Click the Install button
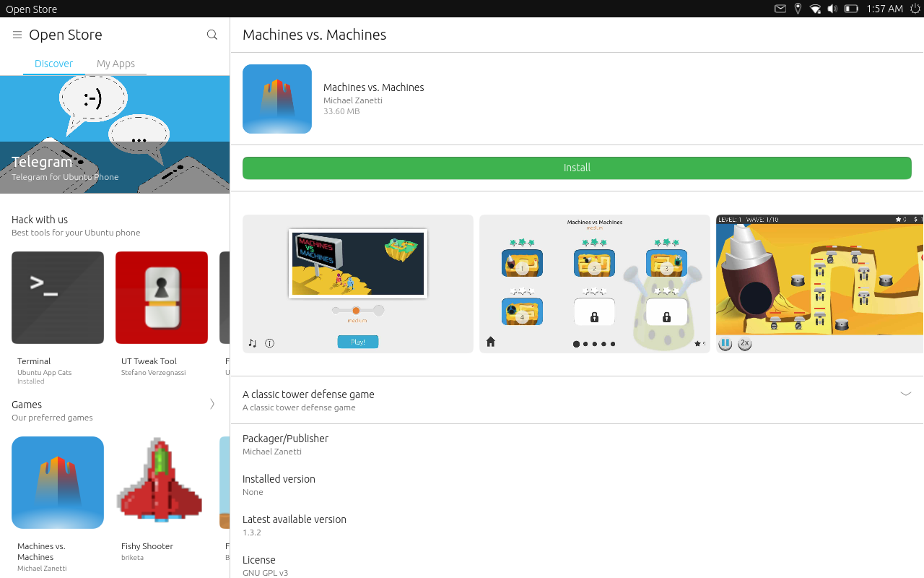Viewport: 924px width, 578px height. (x=577, y=168)
